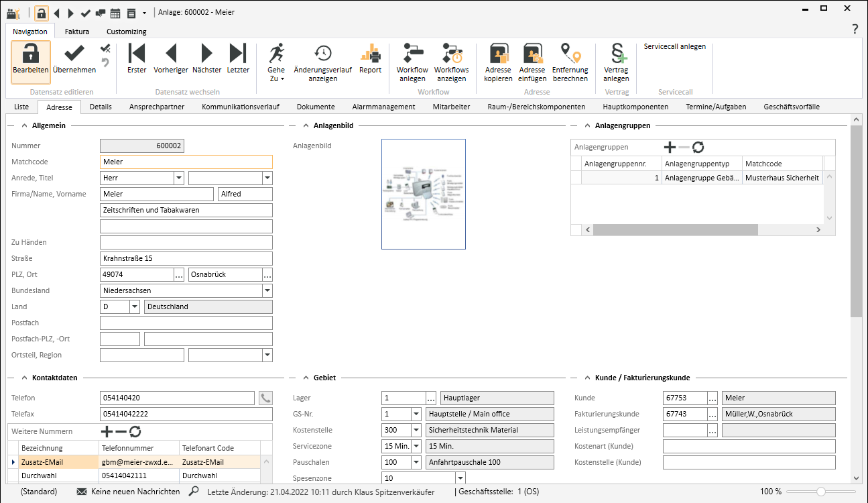The height and width of the screenshot is (503, 868).
Task: Jump to Letzter record
Action: (x=238, y=59)
